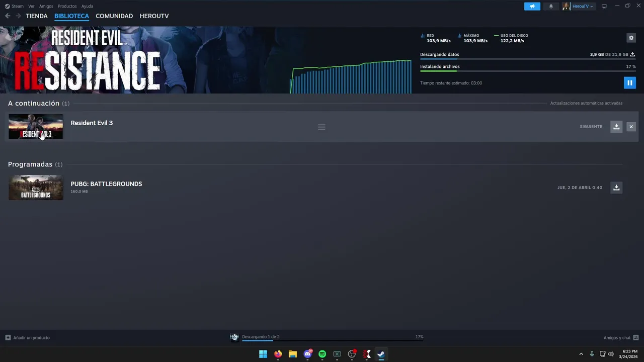
Task: Open Discord from the taskbar
Action: [x=307, y=354]
